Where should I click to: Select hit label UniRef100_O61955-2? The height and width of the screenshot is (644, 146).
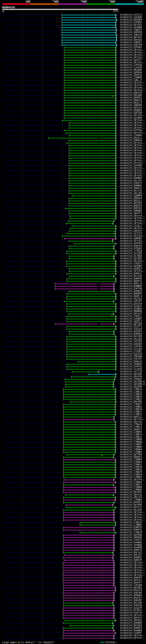pos(132,382)
